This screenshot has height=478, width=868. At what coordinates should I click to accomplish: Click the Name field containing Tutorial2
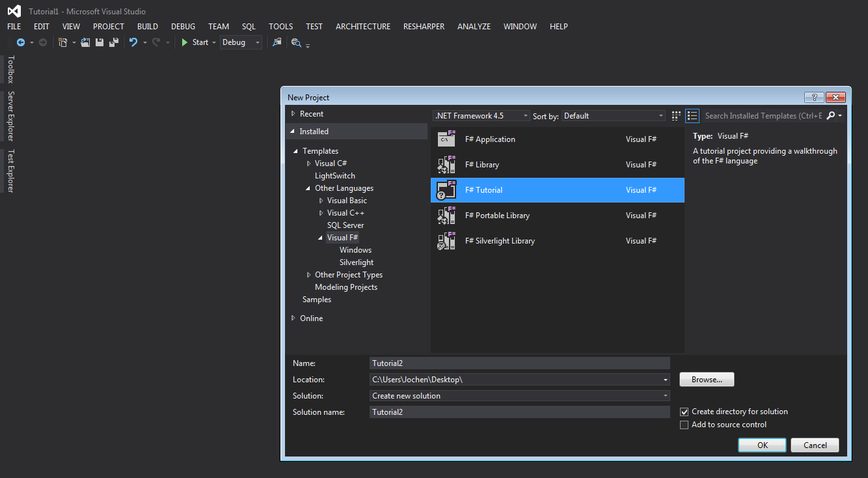click(519, 363)
